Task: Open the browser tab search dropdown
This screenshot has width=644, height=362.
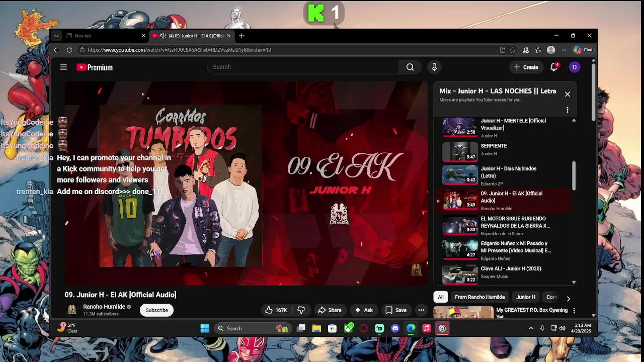Action: point(56,36)
